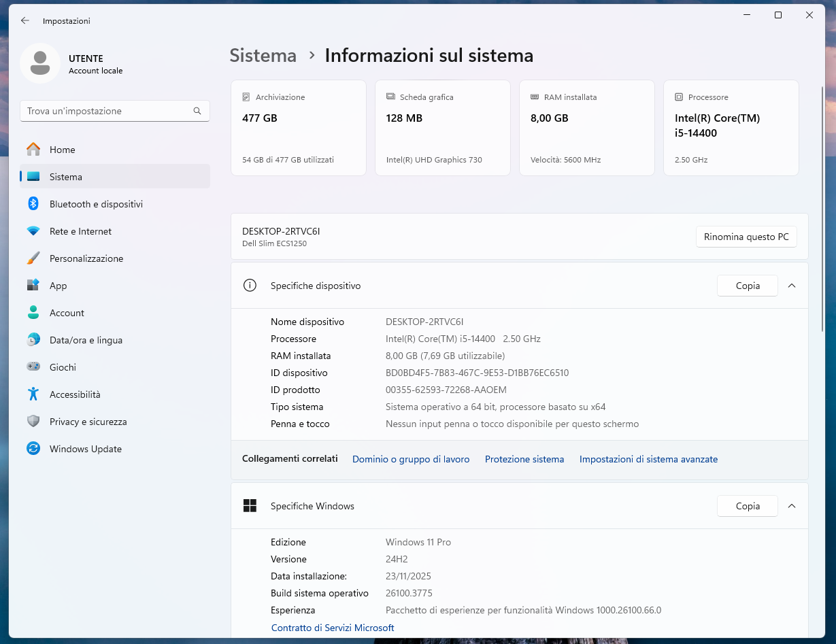Screen dimensions: 836x644
Task: Click the Data/ora e lingua globe icon
Action: point(33,340)
